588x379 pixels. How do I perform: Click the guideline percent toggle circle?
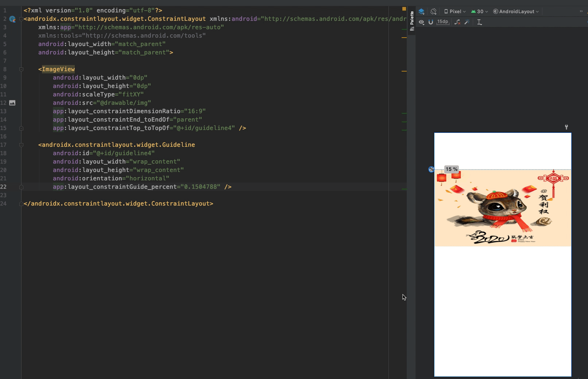pyautogui.click(x=431, y=169)
